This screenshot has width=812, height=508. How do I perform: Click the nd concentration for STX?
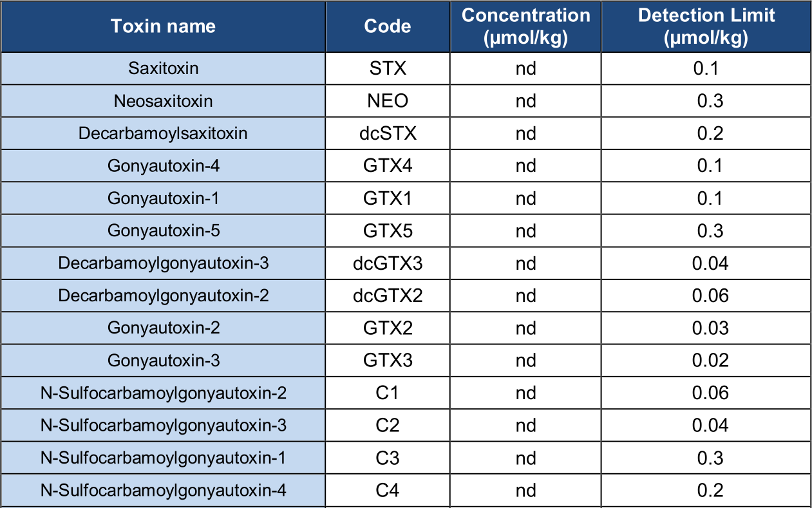[525, 68]
